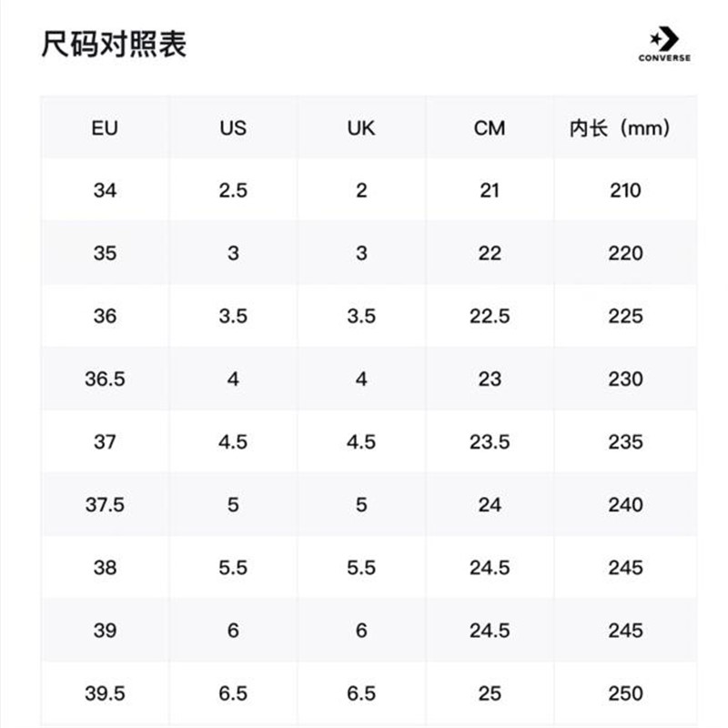Select the UK column header
Image resolution: width=728 pixels, height=728 pixels.
pos(361,128)
